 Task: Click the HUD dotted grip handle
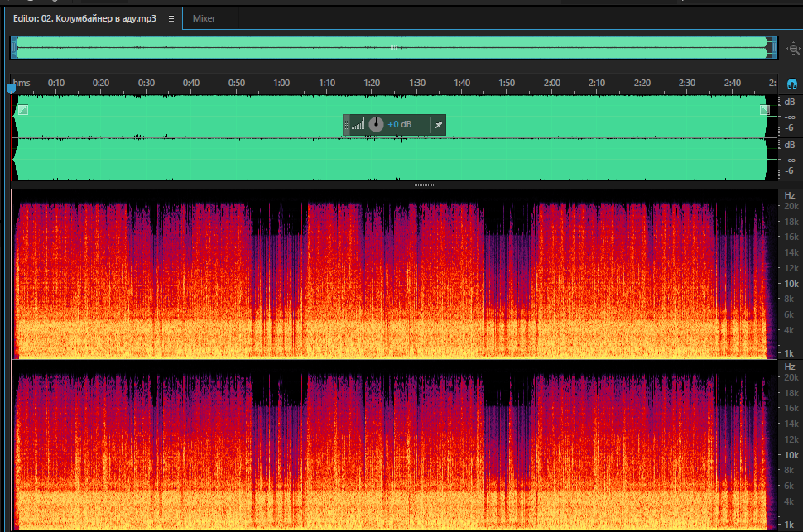coord(346,124)
